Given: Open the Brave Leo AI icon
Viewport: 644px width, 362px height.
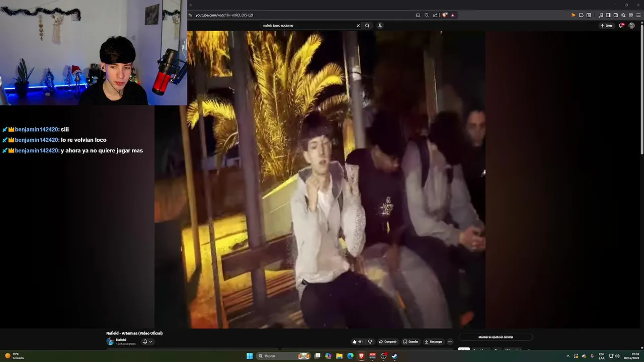Looking at the screenshot, I should [623, 15].
